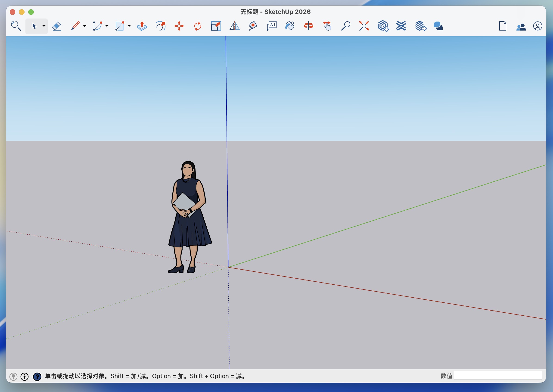Select the Scale tool

pyautogui.click(x=216, y=26)
